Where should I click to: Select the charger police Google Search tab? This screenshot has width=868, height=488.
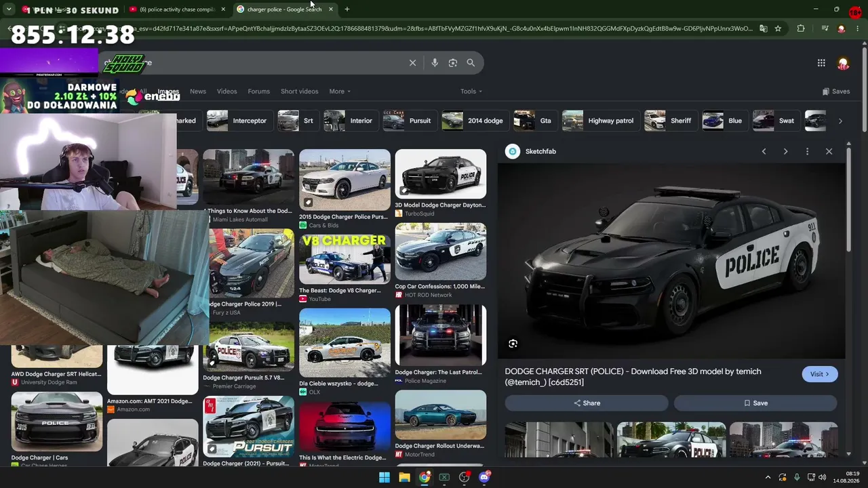(285, 9)
